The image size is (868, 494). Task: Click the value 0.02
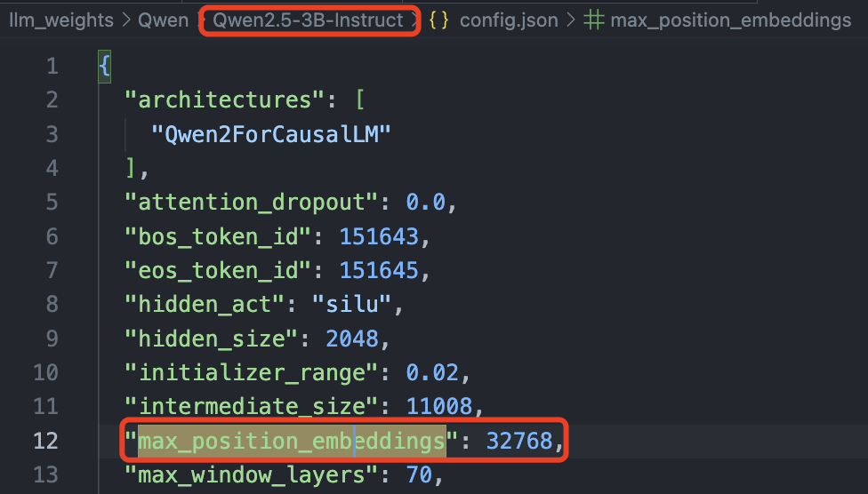(432, 373)
